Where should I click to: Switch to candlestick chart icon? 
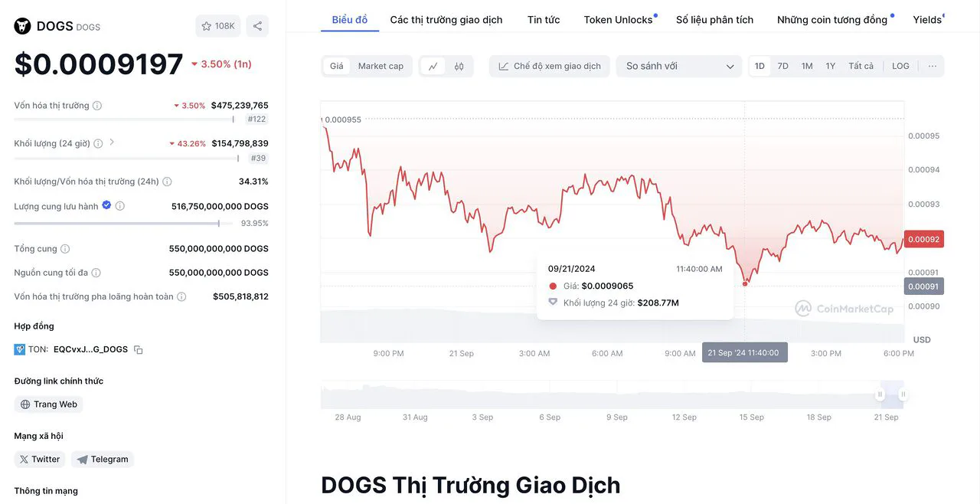[x=459, y=67]
